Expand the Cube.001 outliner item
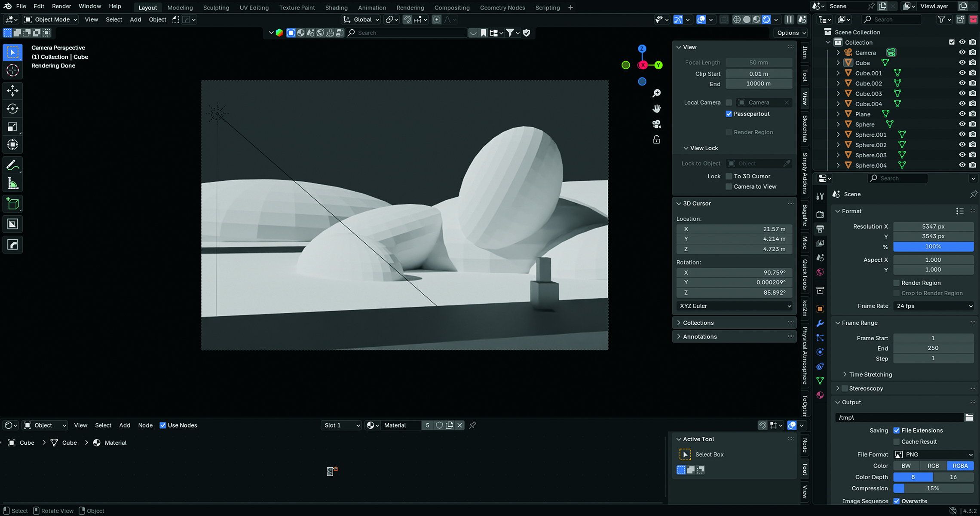 point(838,73)
